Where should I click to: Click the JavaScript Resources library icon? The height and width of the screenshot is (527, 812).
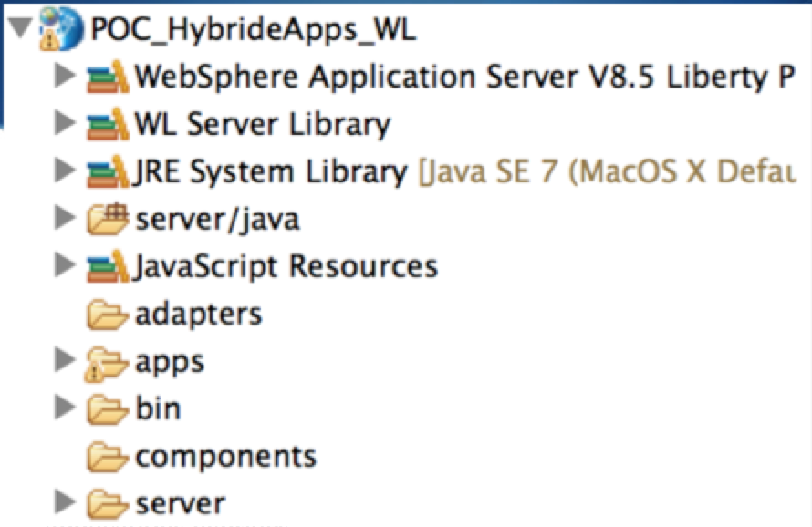pos(106,266)
